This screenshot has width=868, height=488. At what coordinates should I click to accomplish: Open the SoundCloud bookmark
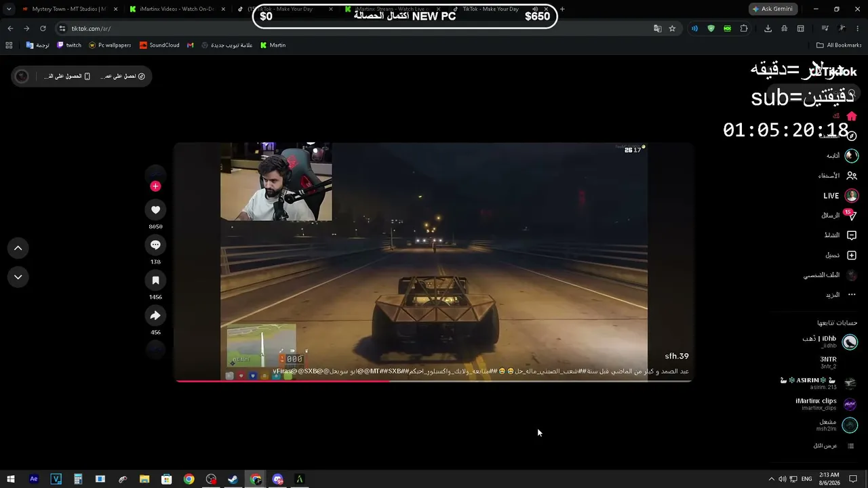159,45
